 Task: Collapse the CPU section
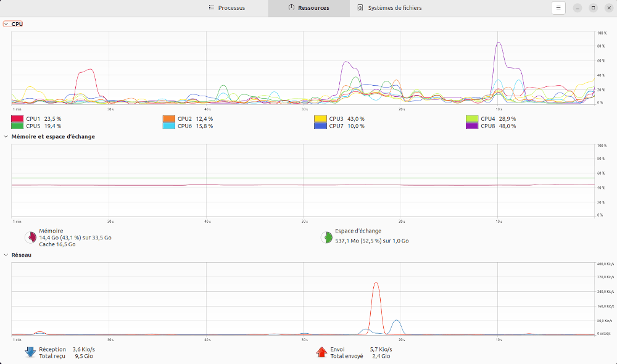(x=6, y=24)
